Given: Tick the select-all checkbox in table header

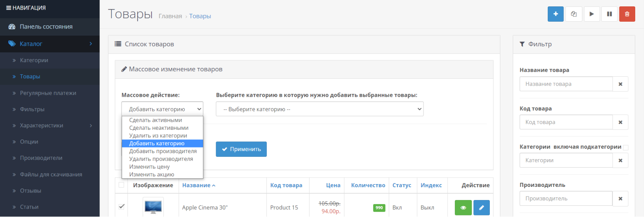Looking at the screenshot, I should [x=122, y=185].
